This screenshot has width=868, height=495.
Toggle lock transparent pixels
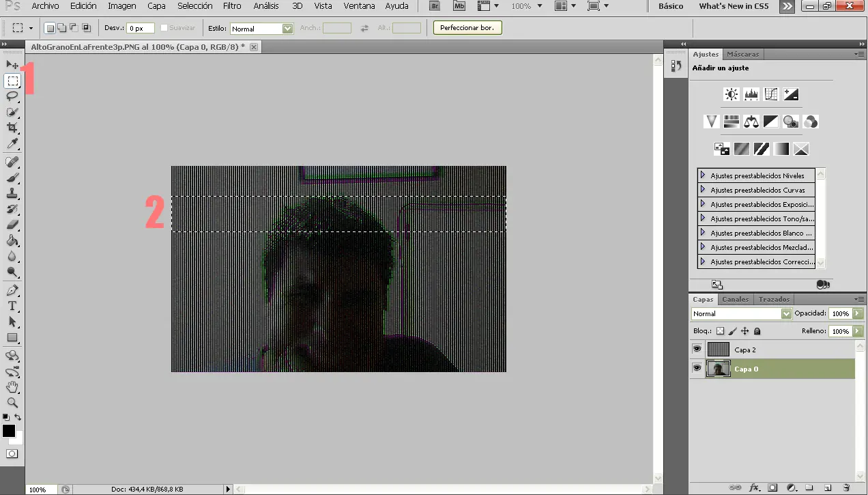(720, 331)
